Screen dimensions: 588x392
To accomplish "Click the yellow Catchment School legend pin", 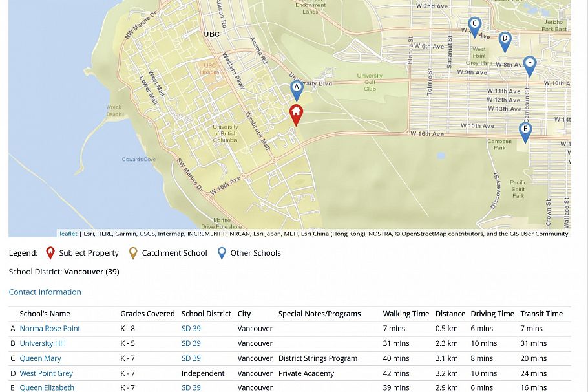I will coord(133,252).
